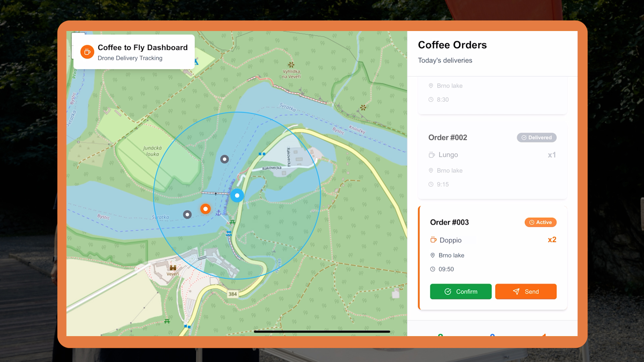Click the home indicator bar at bottom
The image size is (644, 362).
pos(322,331)
